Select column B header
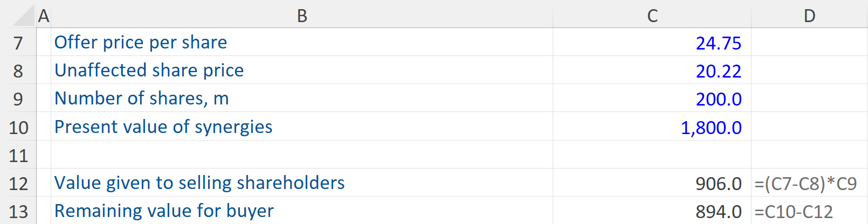 point(302,16)
